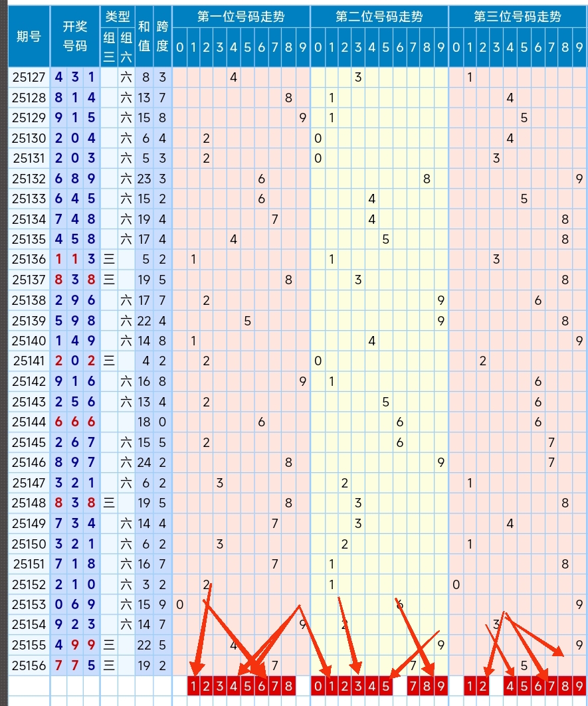Click the 三 type mark in row 25136
The width and height of the screenshot is (588, 706).
[109, 259]
